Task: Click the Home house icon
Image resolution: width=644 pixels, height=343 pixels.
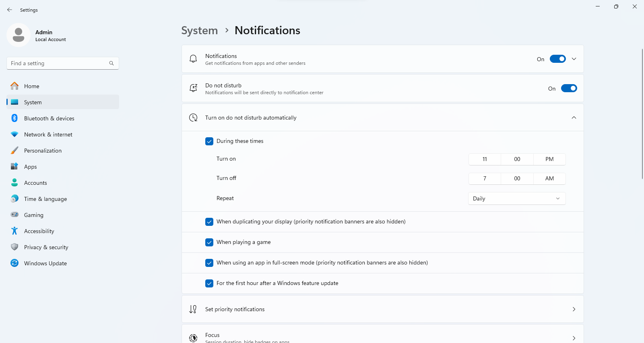Action: 14,86
